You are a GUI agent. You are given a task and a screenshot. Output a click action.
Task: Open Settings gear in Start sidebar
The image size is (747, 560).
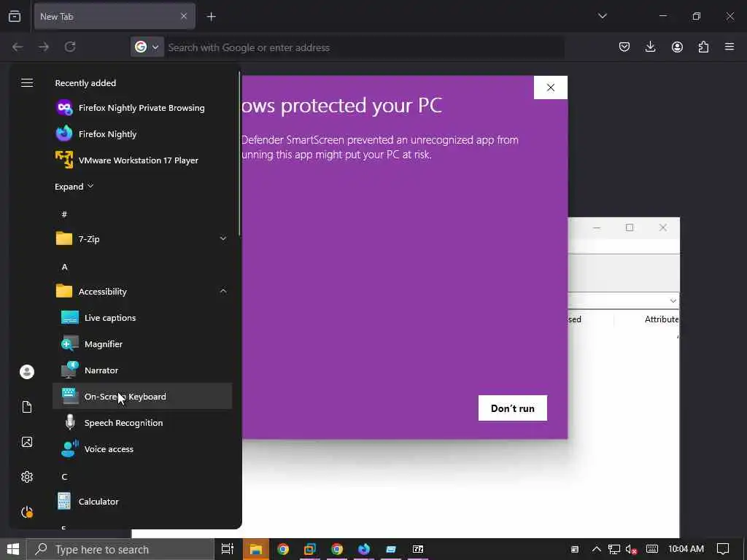pos(27,477)
